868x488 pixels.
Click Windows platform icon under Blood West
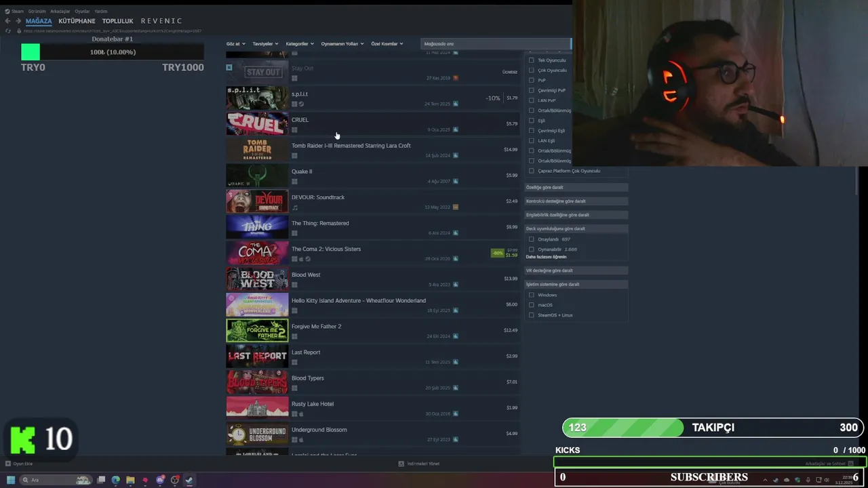(x=294, y=285)
